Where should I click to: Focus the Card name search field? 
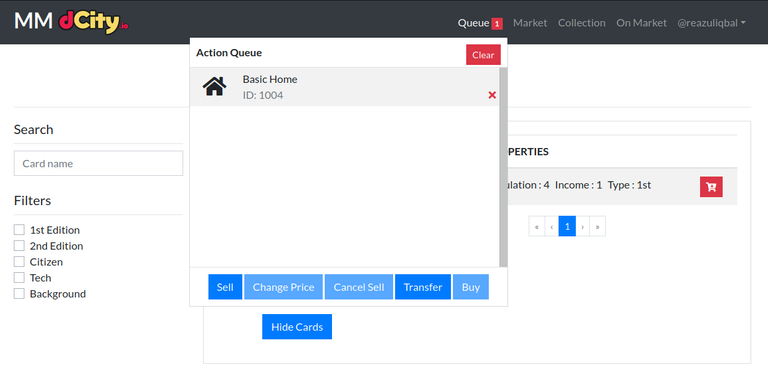pyautogui.click(x=98, y=164)
